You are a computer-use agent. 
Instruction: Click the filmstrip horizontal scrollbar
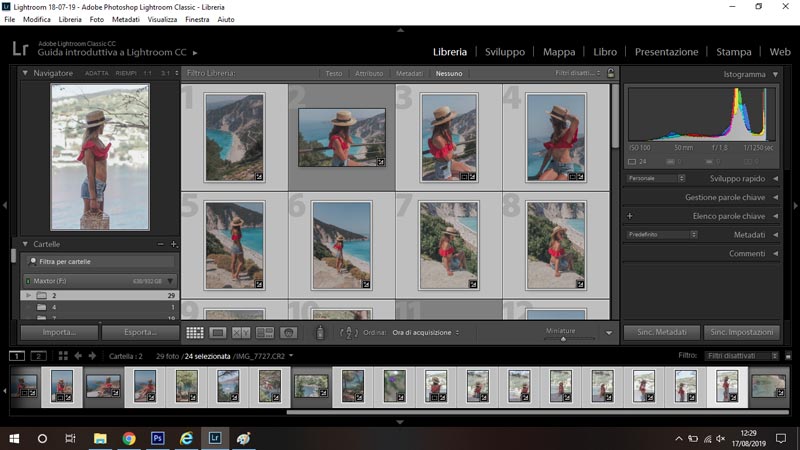[538, 412]
